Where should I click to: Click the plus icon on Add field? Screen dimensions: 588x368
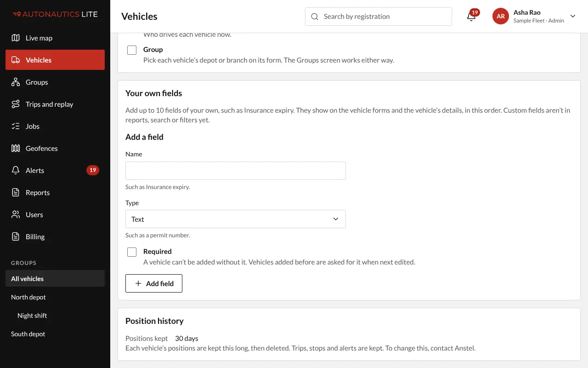tap(138, 283)
